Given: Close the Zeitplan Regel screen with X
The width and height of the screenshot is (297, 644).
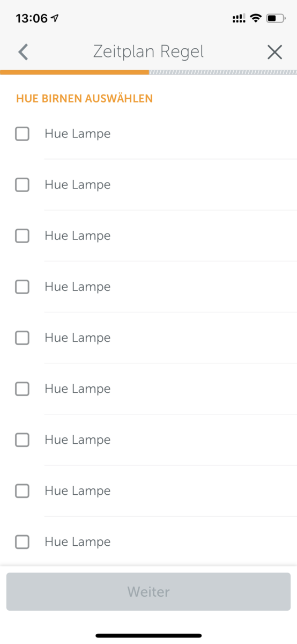Looking at the screenshot, I should (274, 52).
